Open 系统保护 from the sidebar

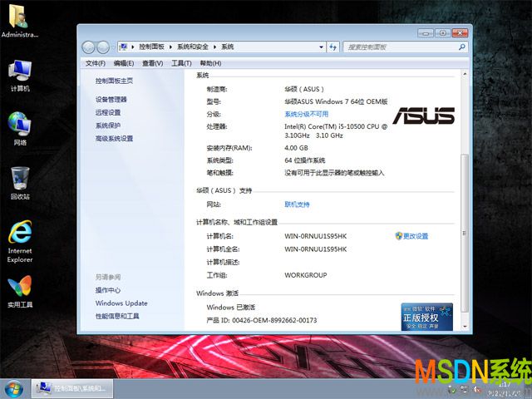108,126
